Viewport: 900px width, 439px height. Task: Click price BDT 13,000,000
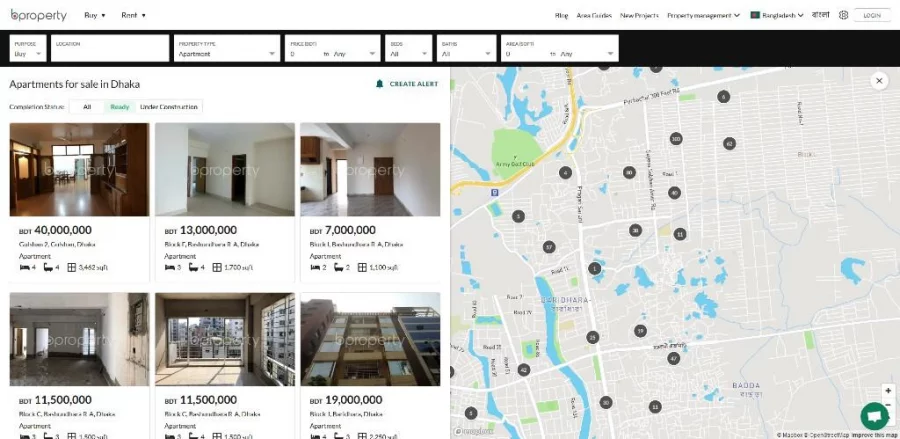pos(201,230)
